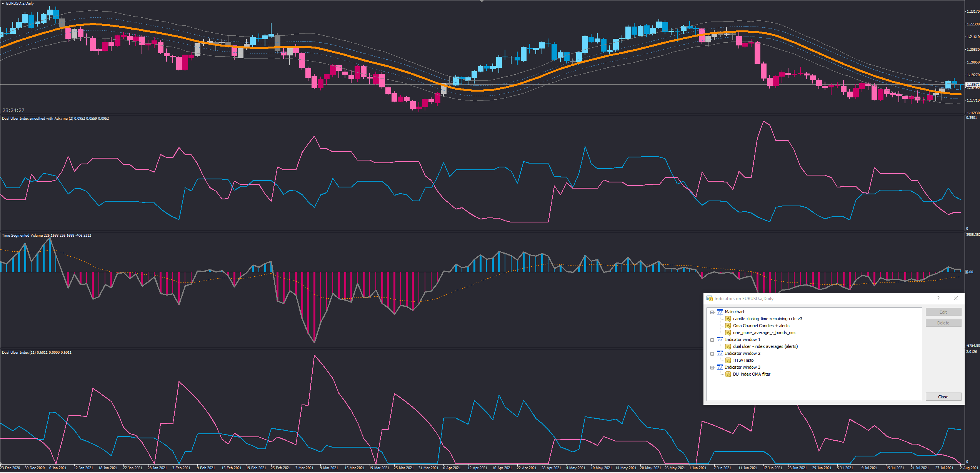Collapse the Indicator window 2 node
The width and height of the screenshot is (980, 473).
coord(712,354)
